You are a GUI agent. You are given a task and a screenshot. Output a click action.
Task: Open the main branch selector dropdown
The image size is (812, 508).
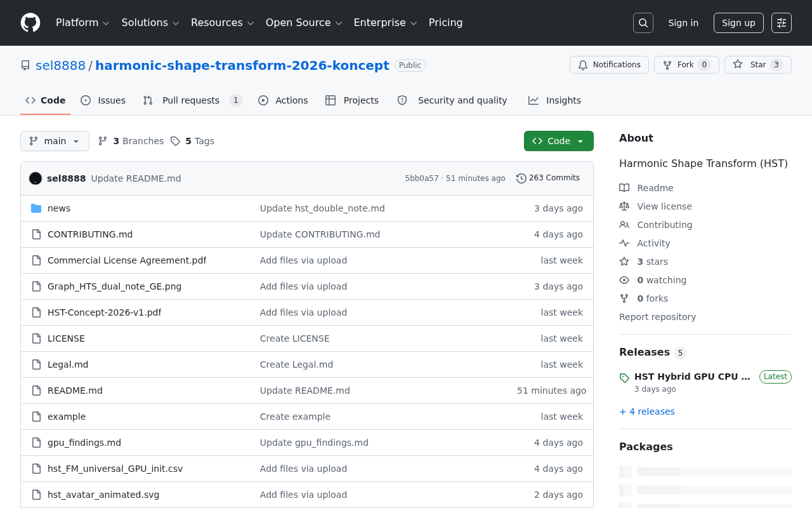point(55,141)
